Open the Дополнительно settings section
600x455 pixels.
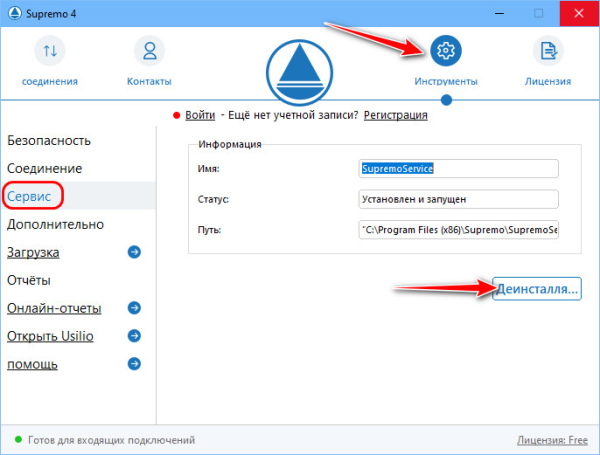click(55, 224)
